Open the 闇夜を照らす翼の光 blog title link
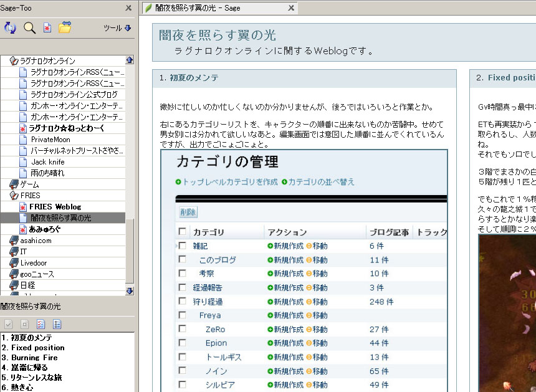536x392 pixels. (218, 35)
